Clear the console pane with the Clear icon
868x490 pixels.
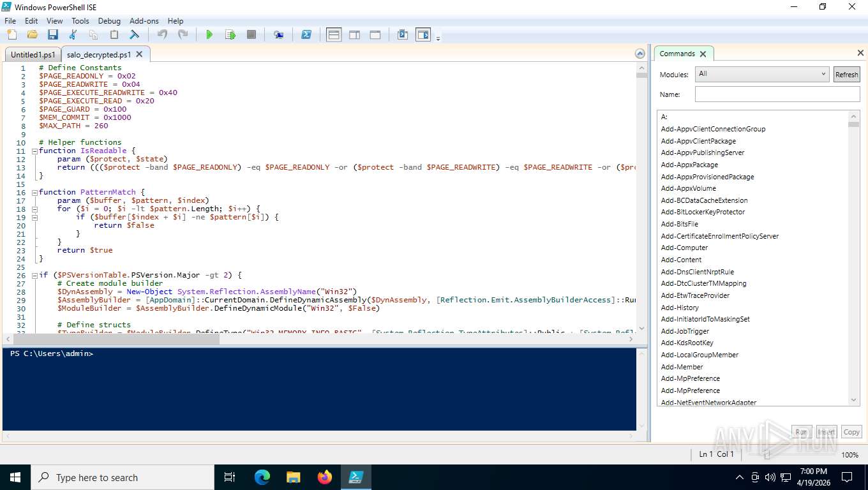tap(134, 34)
